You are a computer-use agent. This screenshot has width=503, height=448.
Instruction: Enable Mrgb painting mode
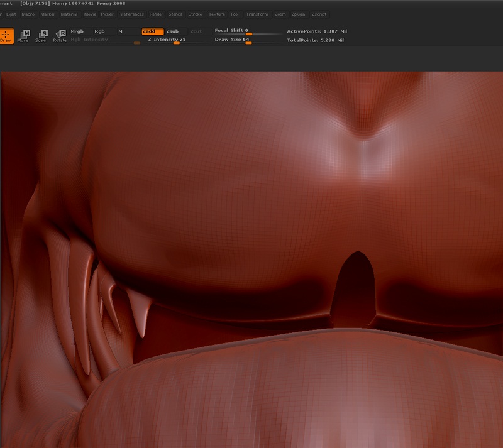coord(77,31)
